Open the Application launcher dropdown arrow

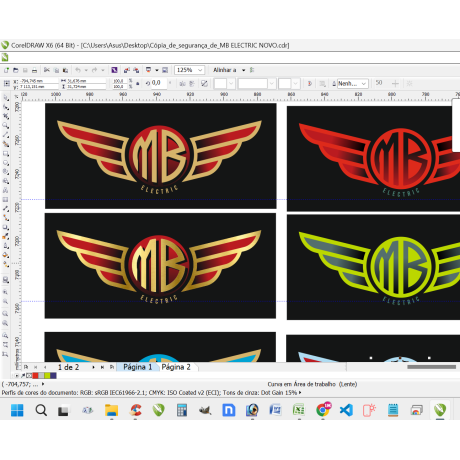pos(156,70)
